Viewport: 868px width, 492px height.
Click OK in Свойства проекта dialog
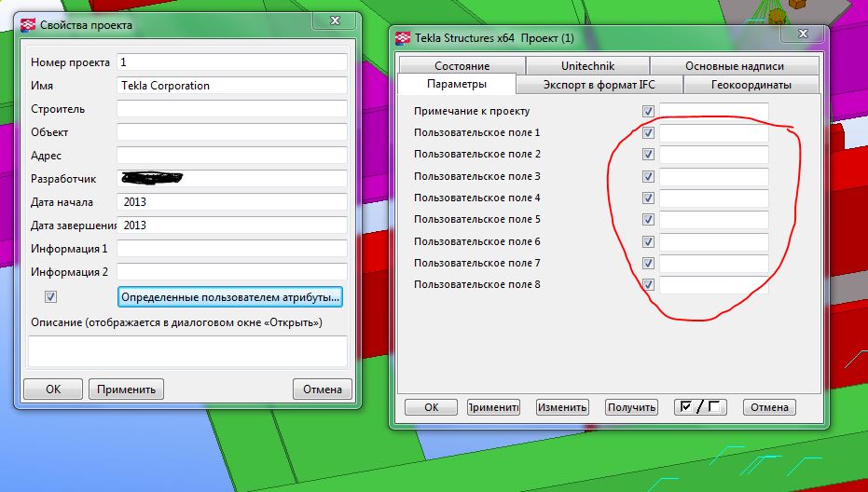pyautogui.click(x=53, y=389)
